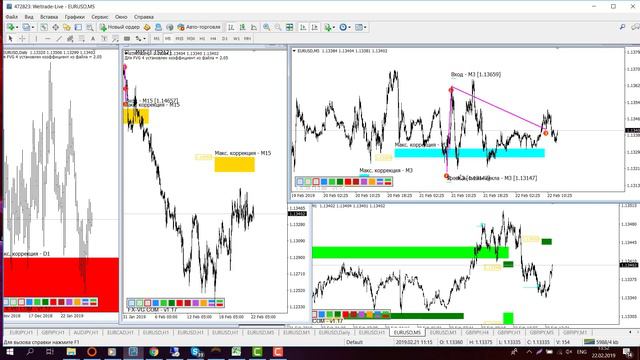Switch chart to bar chart style
Image resolution: width=640 pixels, height=360 pixels.
[231, 27]
